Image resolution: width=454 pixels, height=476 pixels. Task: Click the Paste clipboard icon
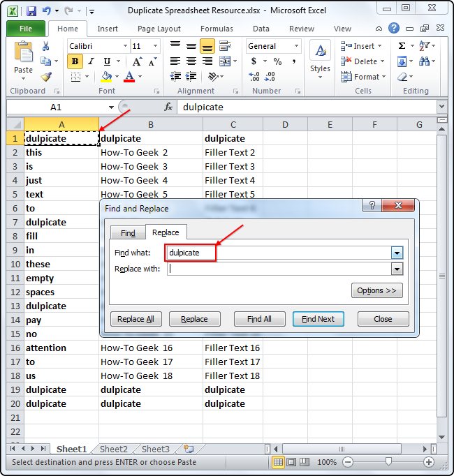click(24, 52)
